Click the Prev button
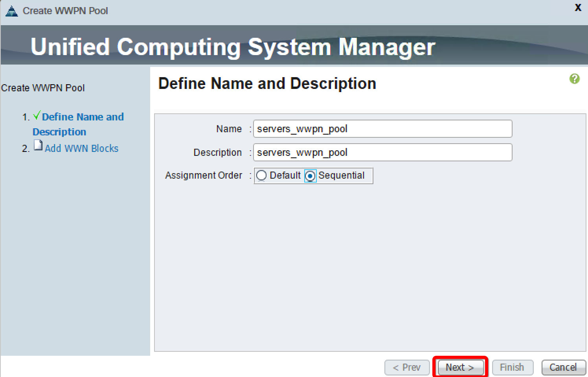588x377 pixels. (407, 367)
